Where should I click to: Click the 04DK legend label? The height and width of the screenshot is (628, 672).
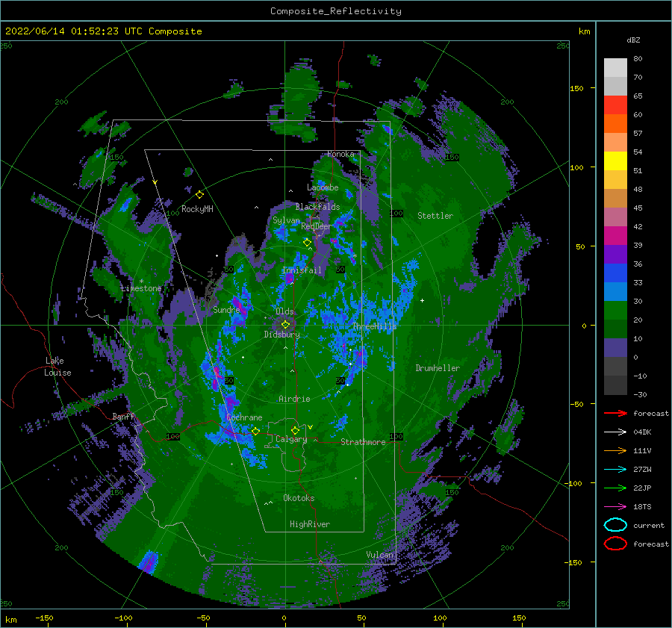pos(642,432)
